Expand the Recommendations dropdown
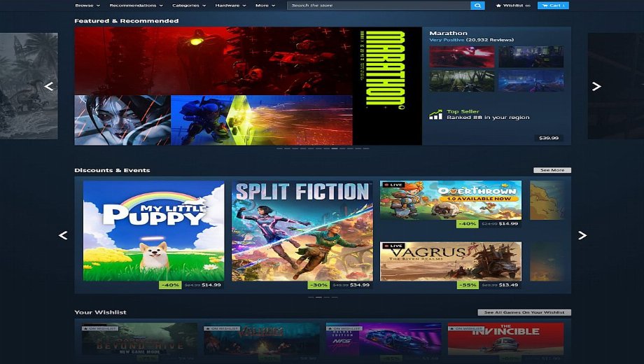Image resolution: width=644 pixels, height=364 pixels. pos(135,6)
